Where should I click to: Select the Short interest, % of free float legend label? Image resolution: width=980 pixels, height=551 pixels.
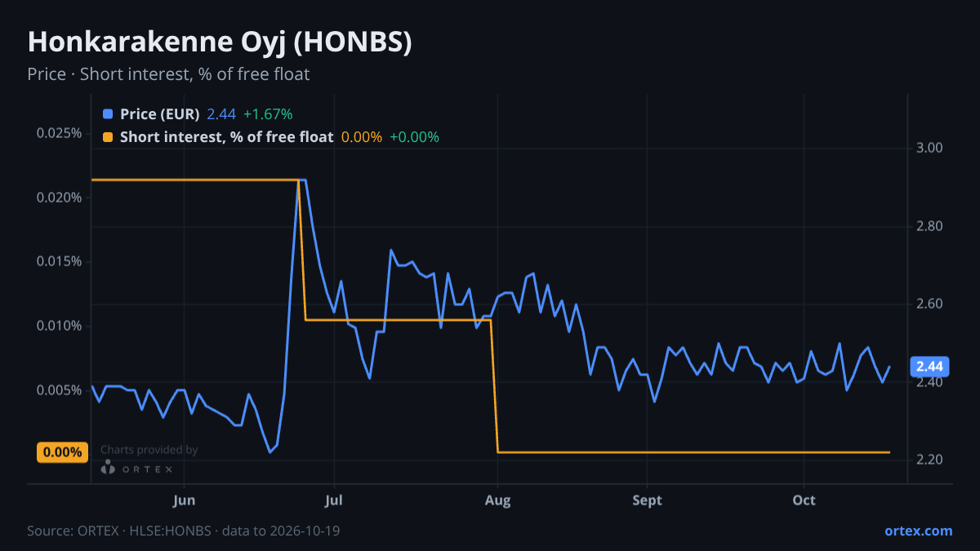point(226,137)
